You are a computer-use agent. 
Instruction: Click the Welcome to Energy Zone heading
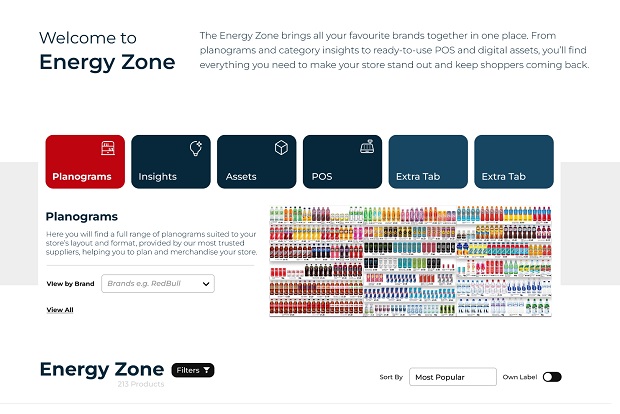(107, 51)
